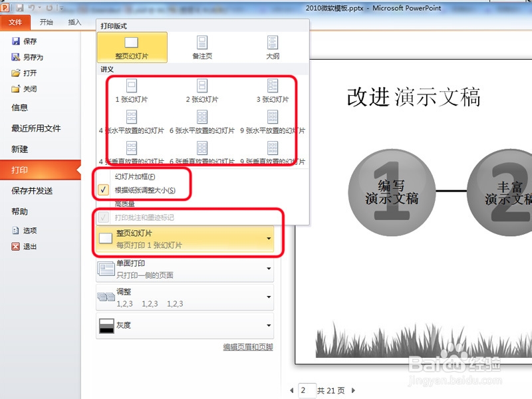Pick the 2 张幻灯片 handout layout
This screenshot has width=532, height=399.
[202, 86]
